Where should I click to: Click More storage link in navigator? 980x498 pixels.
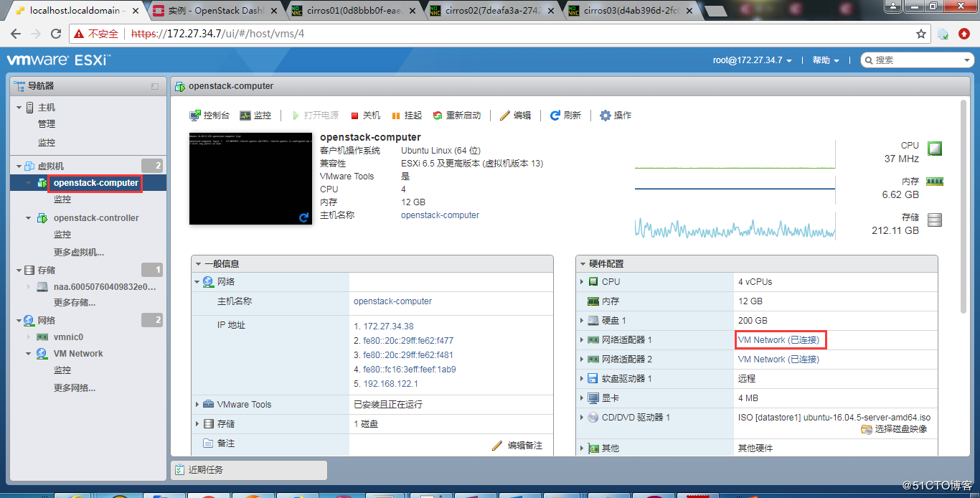75,303
